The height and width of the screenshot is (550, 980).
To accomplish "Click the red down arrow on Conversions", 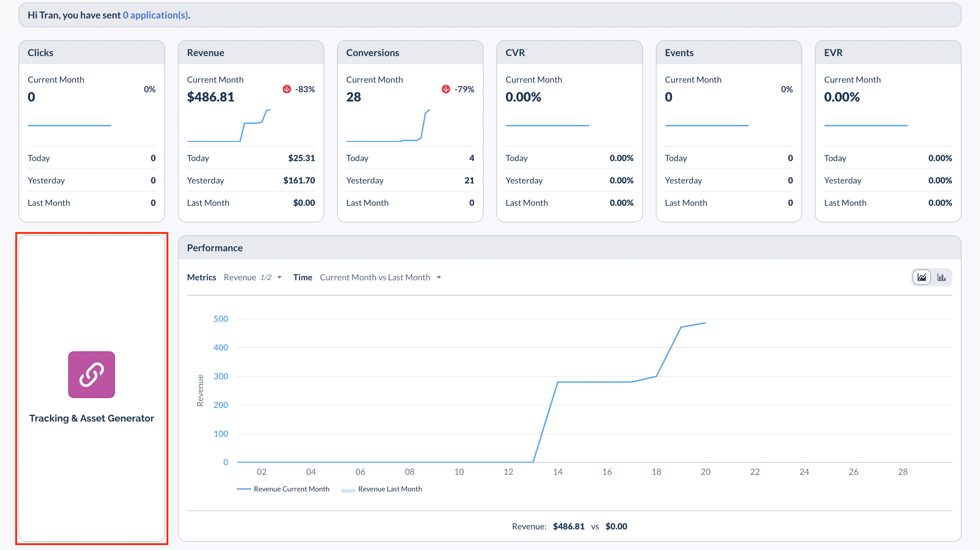I will [446, 89].
